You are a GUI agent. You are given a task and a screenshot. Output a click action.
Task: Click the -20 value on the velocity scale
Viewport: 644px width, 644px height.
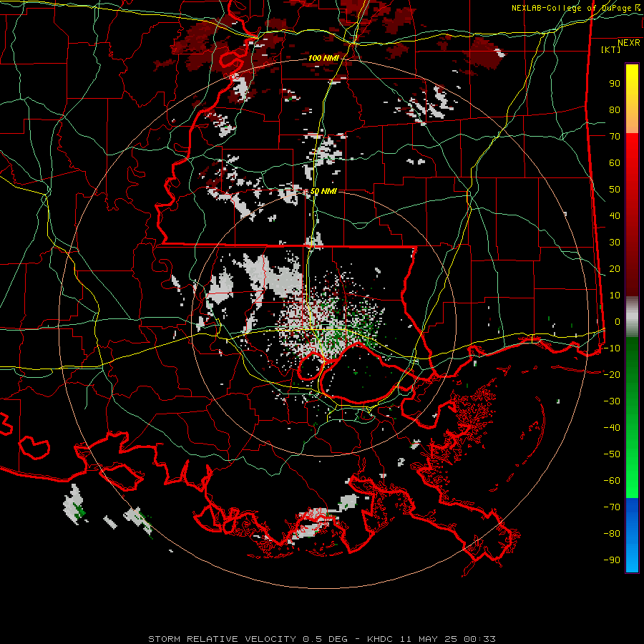click(x=612, y=375)
